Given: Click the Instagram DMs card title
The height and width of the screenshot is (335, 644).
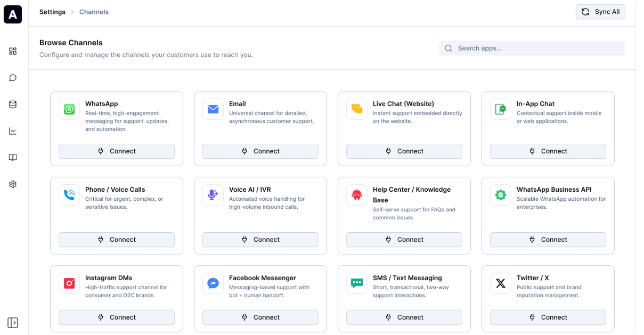Looking at the screenshot, I should pos(109,278).
